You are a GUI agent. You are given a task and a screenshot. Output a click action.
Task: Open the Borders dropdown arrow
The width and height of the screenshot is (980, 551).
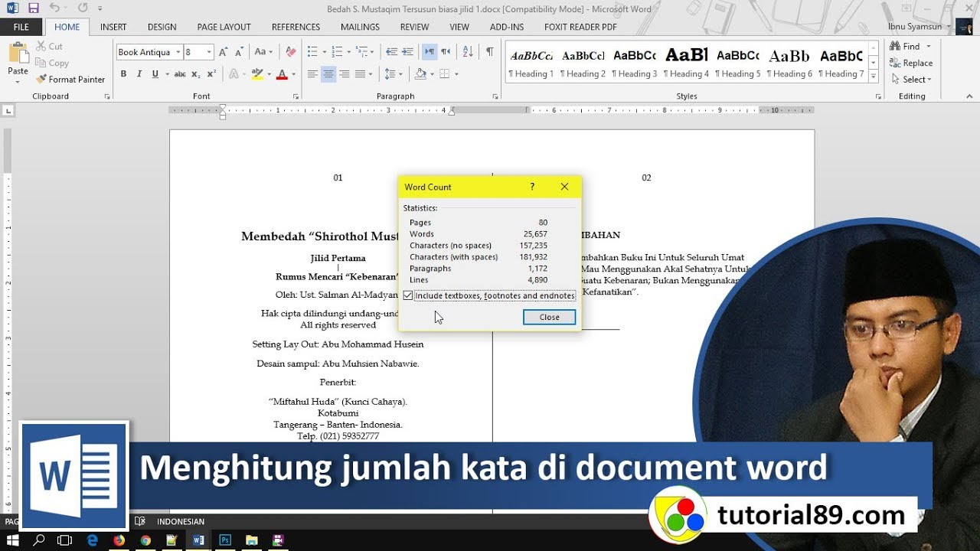coord(456,74)
